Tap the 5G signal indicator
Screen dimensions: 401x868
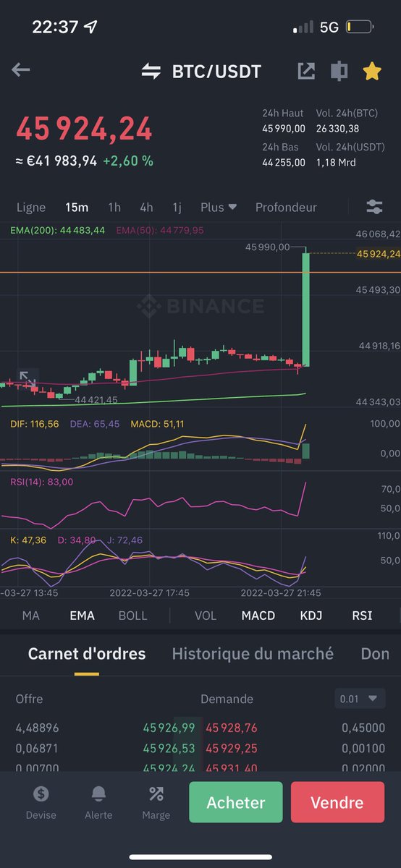coord(329,27)
